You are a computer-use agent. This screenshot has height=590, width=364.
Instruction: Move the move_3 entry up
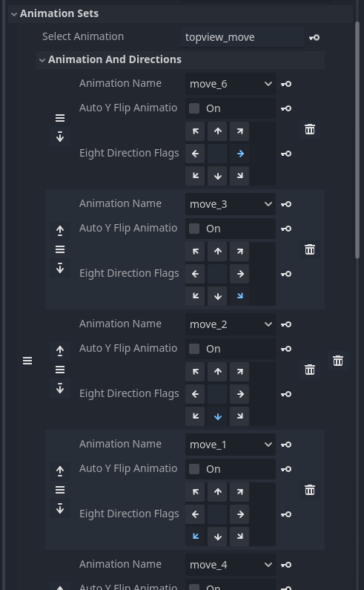pyautogui.click(x=60, y=230)
